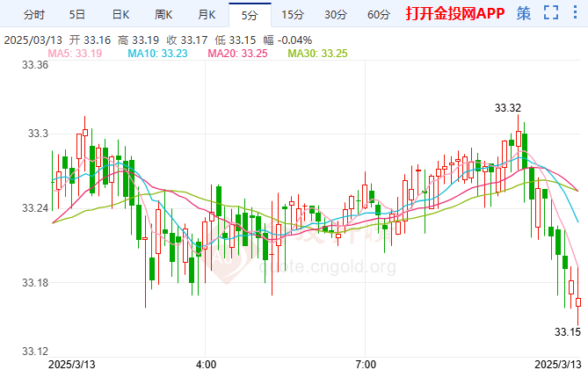Select the 30分 interval tab

336,15
